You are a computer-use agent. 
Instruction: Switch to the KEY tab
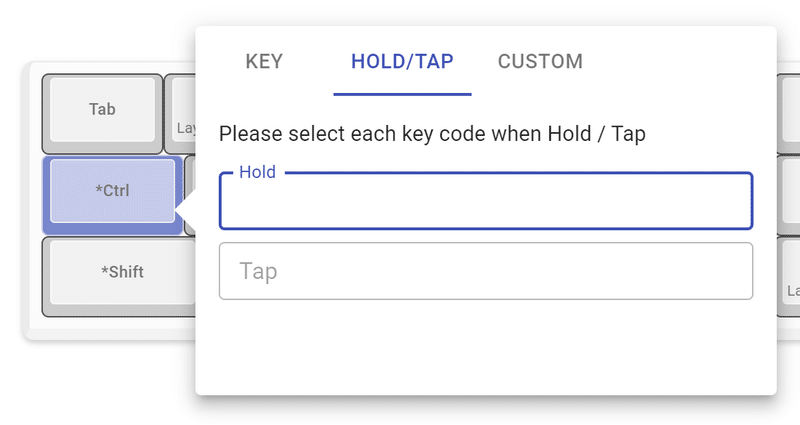[x=264, y=62]
